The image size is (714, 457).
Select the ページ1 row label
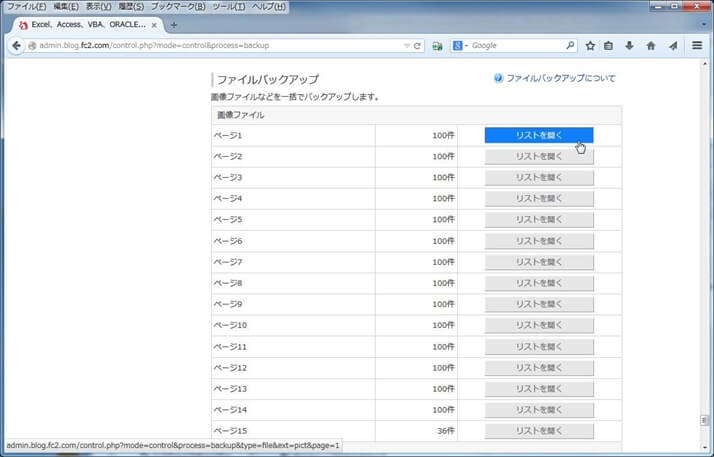coord(228,135)
